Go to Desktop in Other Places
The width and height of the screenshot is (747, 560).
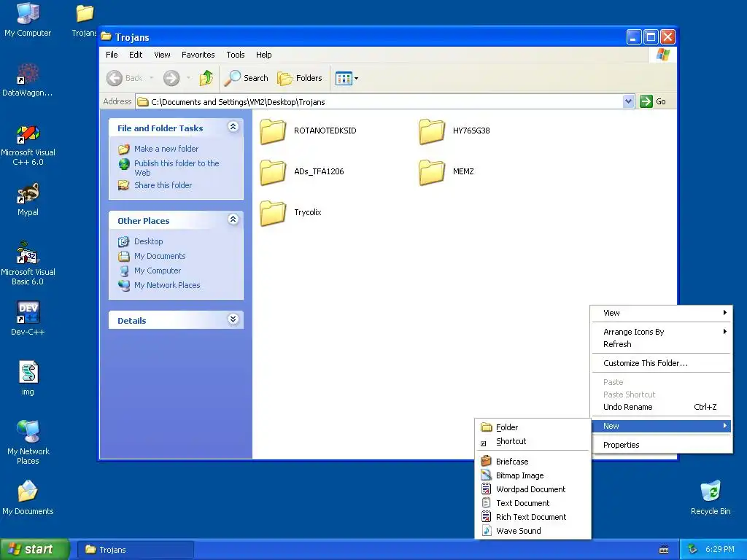point(148,241)
